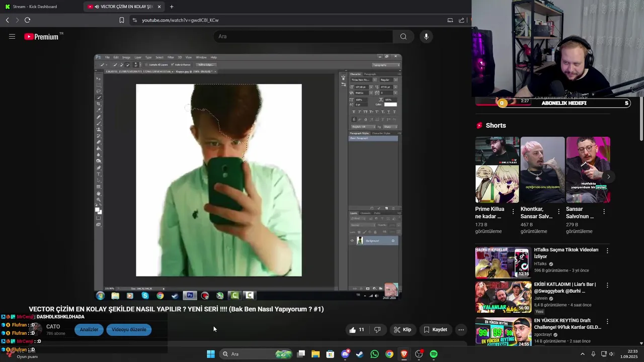Open options for Prime Killua short
The image size is (644, 362).
pos(513,212)
